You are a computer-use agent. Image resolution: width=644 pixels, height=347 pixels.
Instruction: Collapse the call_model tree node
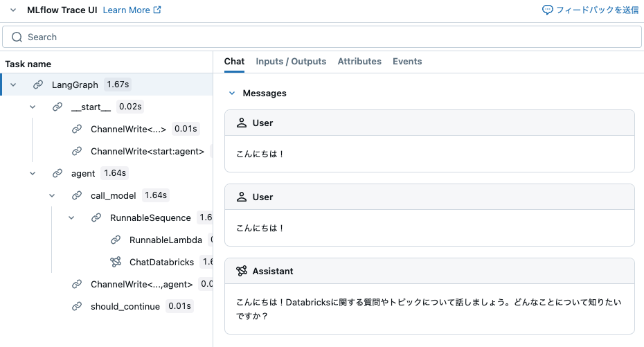pos(52,195)
